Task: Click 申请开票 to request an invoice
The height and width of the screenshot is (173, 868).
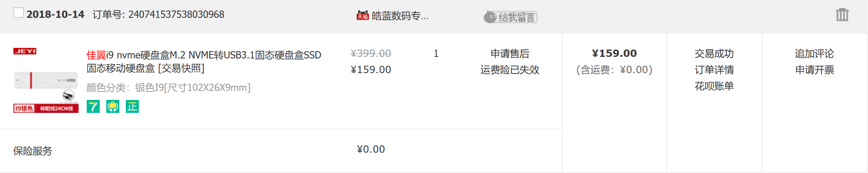Action: pos(814,70)
